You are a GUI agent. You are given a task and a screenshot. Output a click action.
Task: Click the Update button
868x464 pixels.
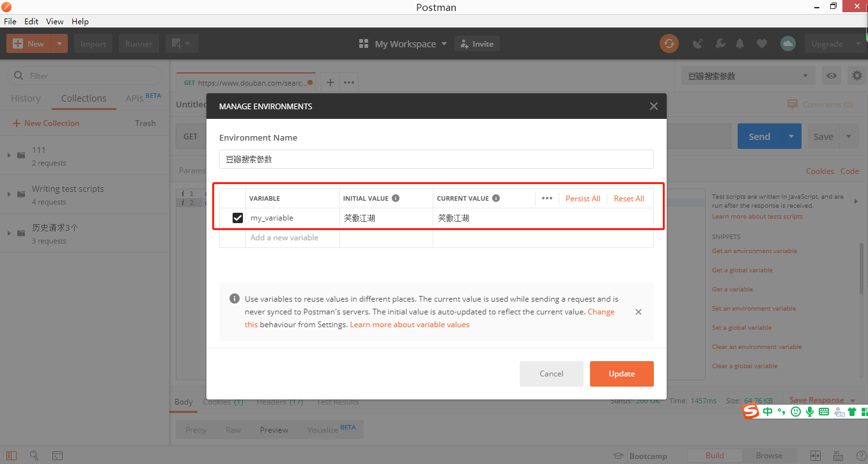tap(622, 374)
